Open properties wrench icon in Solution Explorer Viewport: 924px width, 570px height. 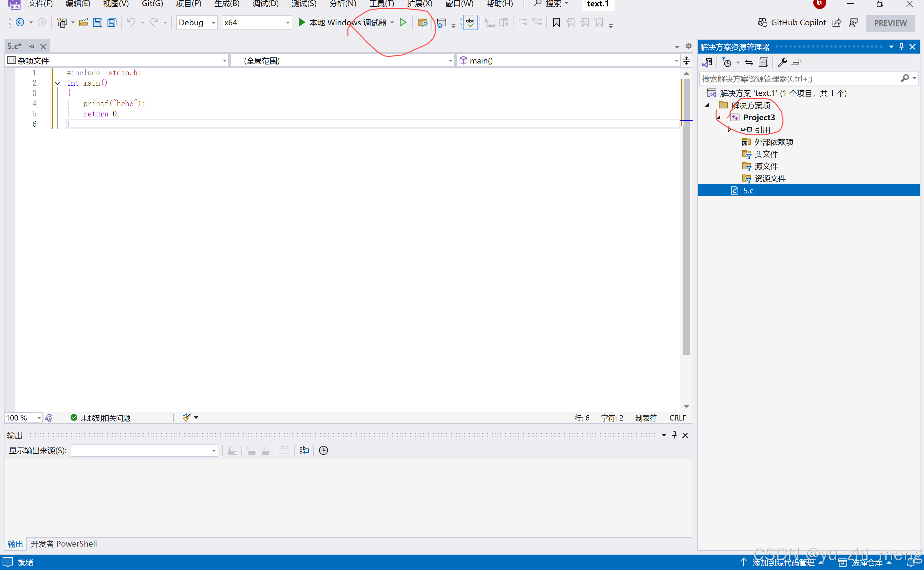782,62
